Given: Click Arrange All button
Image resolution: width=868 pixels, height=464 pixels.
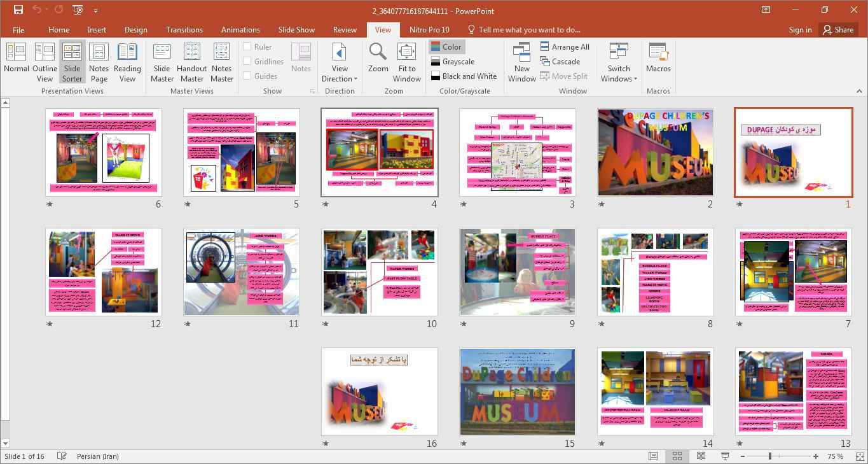Looking at the screenshot, I should click(x=565, y=46).
